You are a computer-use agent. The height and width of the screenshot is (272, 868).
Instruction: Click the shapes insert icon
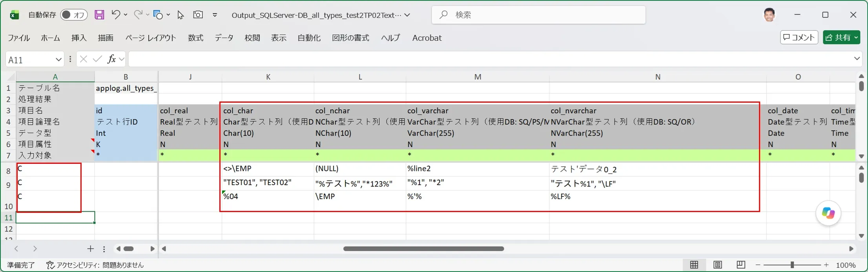(158, 15)
